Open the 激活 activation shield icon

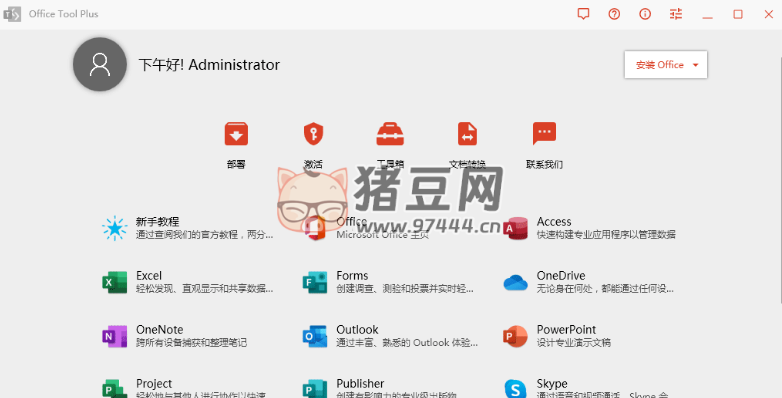coord(314,134)
